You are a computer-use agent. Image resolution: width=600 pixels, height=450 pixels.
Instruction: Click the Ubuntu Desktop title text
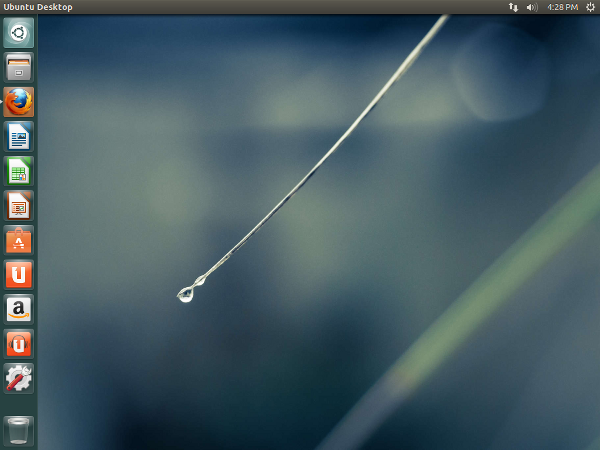coord(38,7)
